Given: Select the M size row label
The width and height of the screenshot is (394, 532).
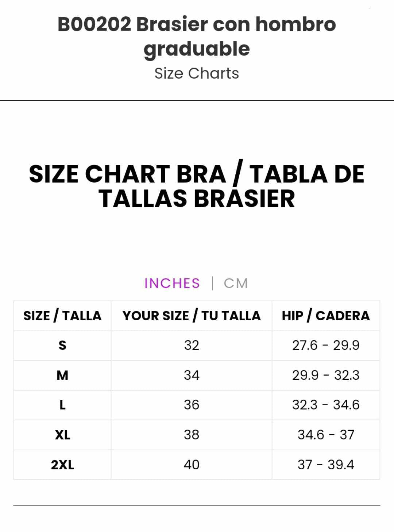Looking at the screenshot, I should [62, 375].
